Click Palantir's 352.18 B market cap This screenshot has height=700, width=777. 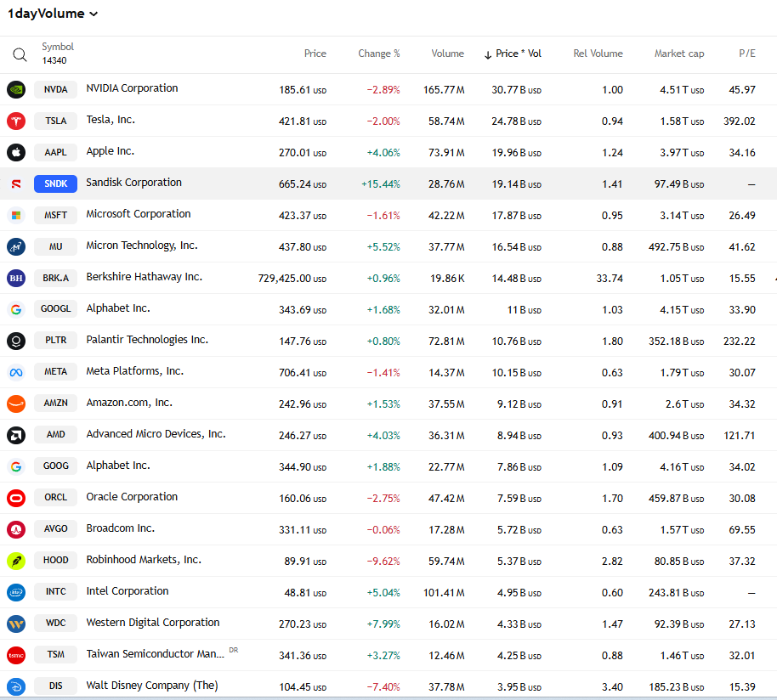677,342
